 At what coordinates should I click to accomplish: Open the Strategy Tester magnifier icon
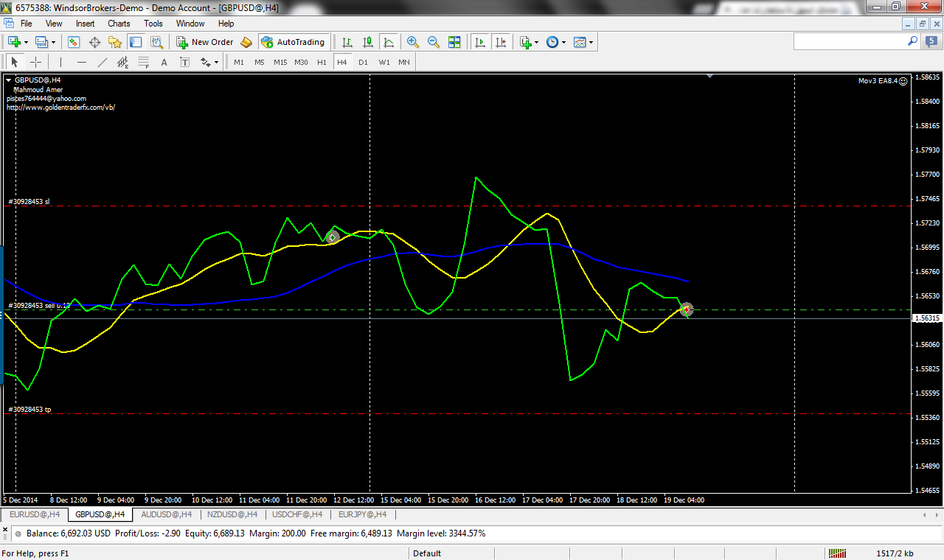pos(156,42)
